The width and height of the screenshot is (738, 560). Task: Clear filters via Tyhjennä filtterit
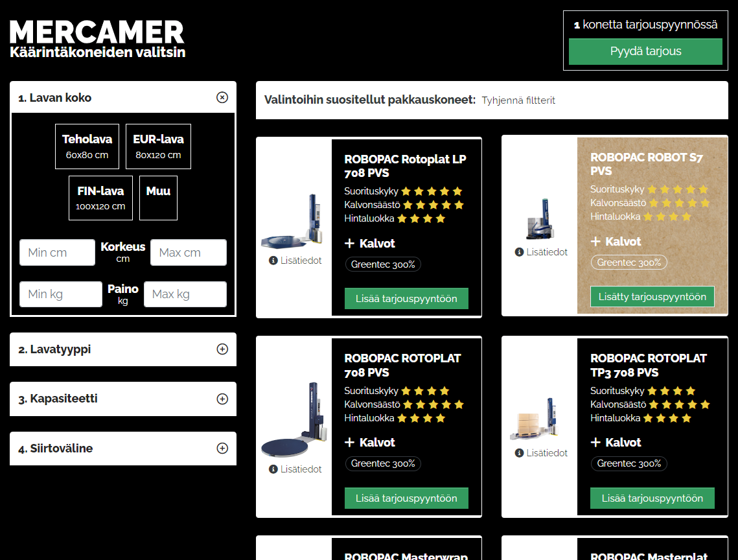pos(518,100)
